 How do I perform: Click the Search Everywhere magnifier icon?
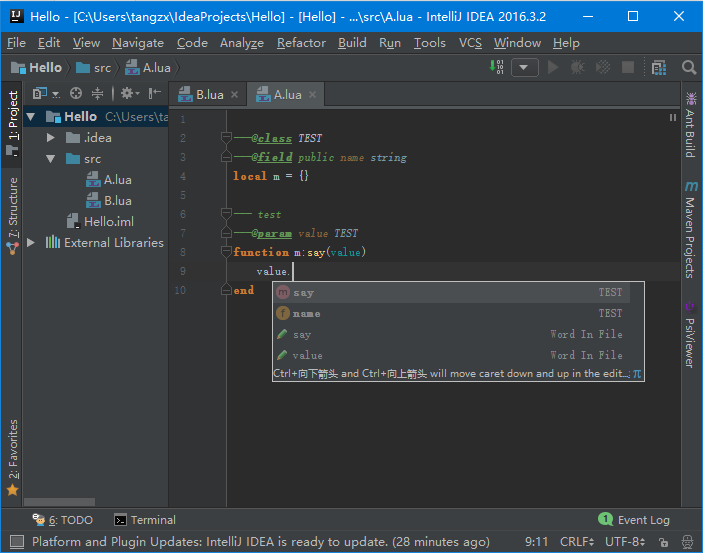coord(689,67)
